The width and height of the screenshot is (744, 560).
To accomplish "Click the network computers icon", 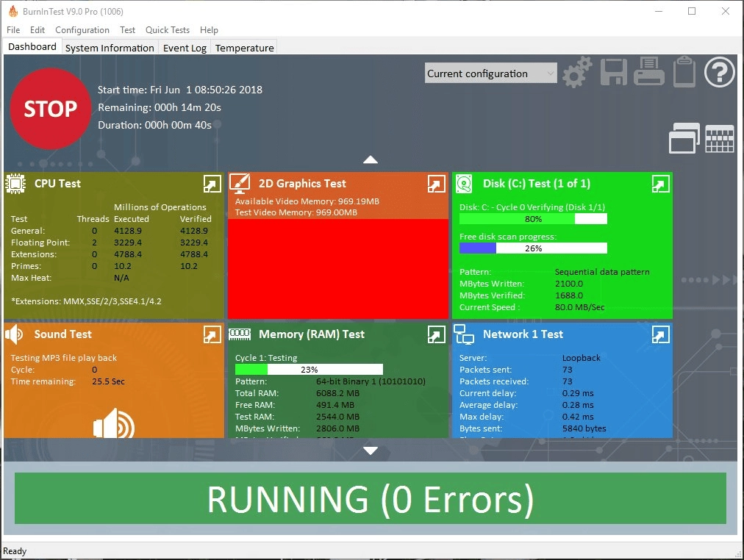I will tap(464, 334).
